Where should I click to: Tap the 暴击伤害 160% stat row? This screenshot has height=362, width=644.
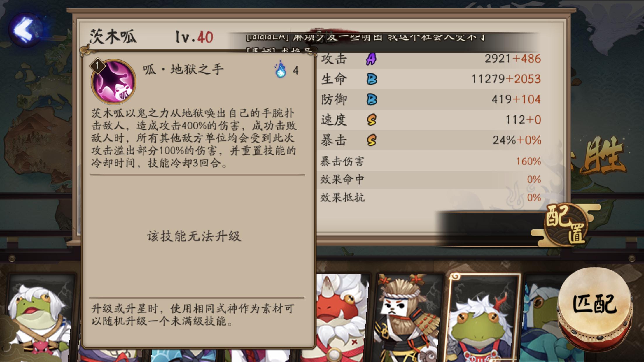pos(430,161)
